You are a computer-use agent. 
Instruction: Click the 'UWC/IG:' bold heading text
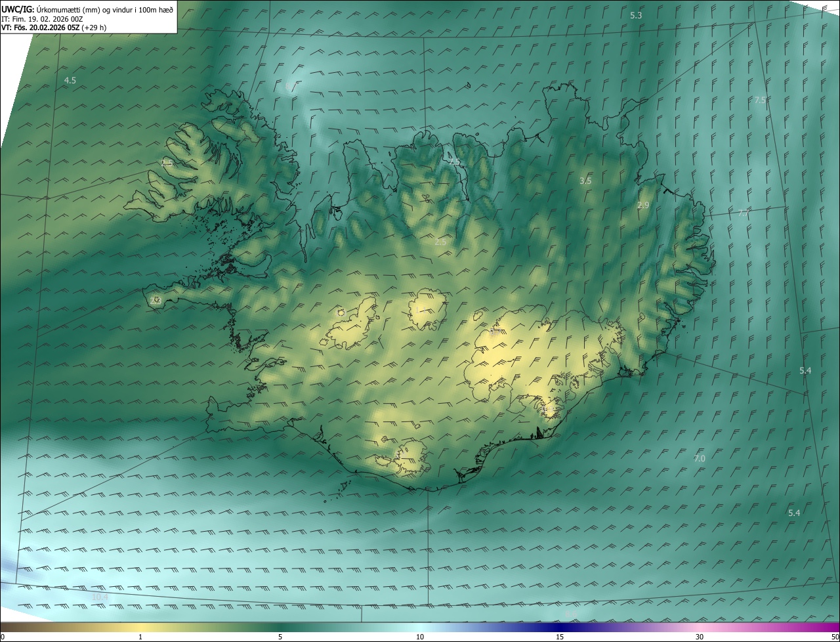tap(18, 10)
